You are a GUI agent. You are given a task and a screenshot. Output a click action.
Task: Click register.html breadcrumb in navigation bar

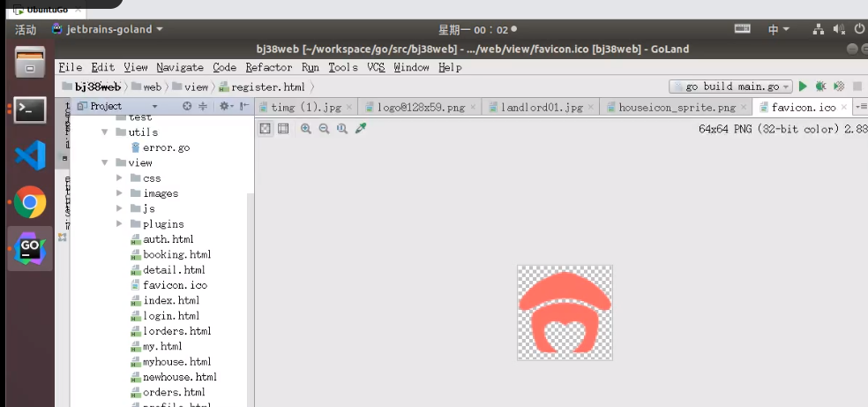pos(261,87)
